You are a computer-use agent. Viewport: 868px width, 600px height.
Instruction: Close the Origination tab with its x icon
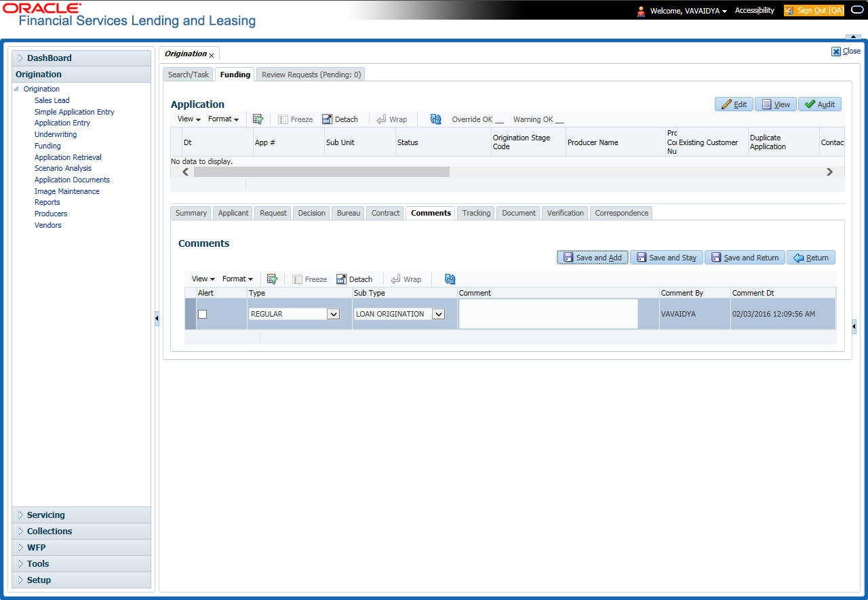212,56
